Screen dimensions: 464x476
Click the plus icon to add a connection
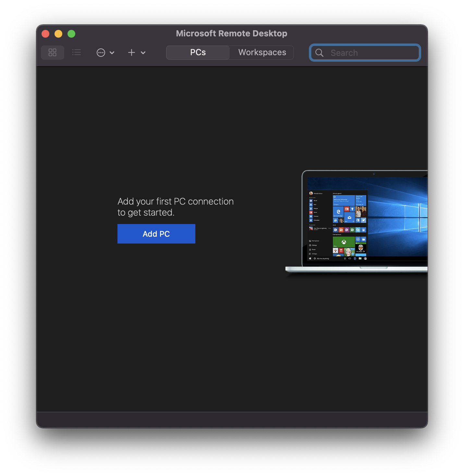click(131, 52)
